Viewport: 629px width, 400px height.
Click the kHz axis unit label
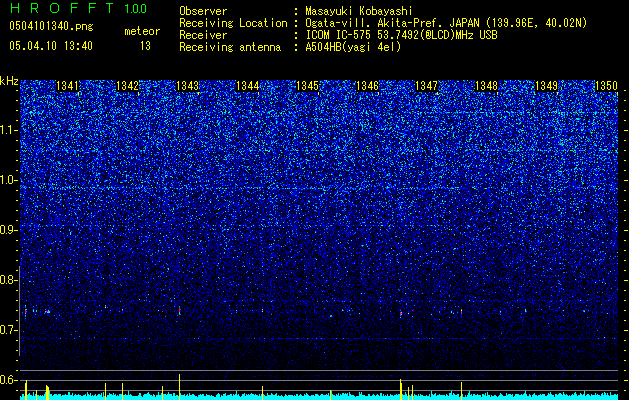click(9, 81)
